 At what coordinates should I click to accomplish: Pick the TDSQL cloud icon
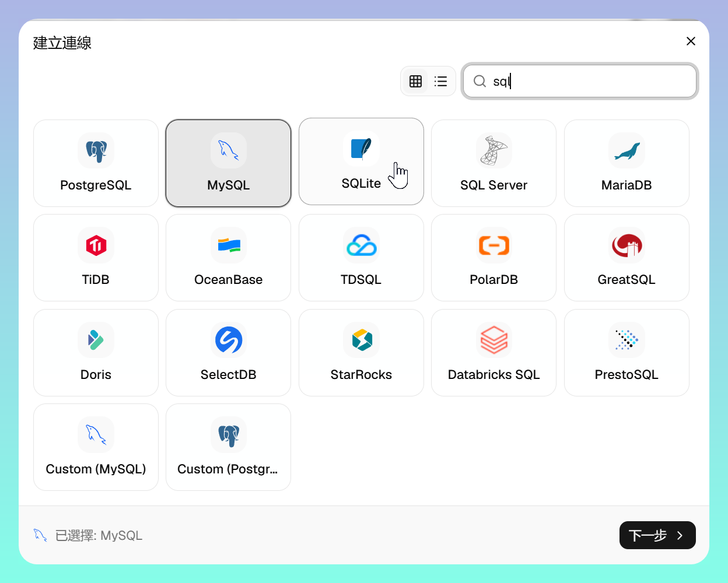[x=361, y=245]
